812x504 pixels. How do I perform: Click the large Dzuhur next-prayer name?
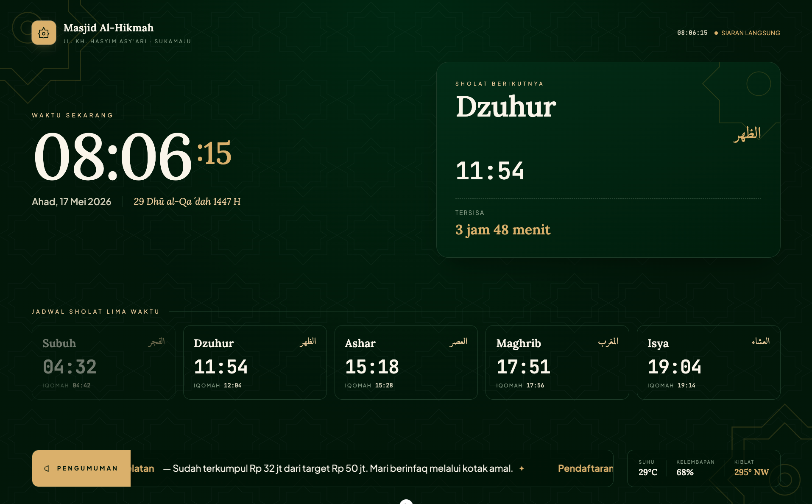[x=506, y=106]
